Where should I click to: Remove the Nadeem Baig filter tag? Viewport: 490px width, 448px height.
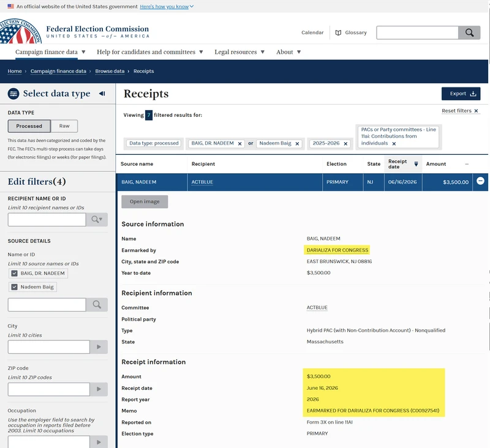[x=297, y=144]
